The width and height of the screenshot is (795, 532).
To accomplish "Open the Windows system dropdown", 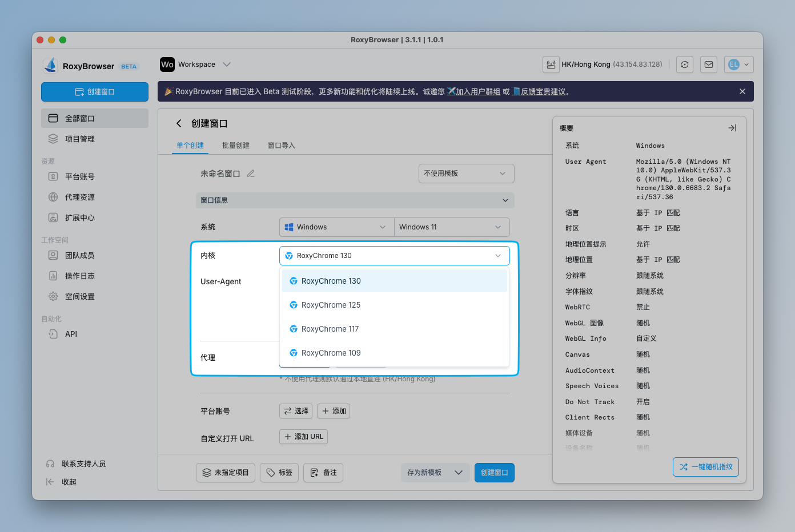I will [336, 227].
